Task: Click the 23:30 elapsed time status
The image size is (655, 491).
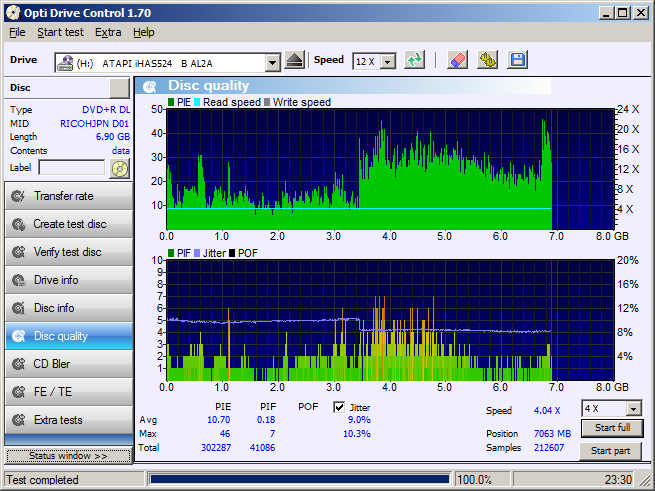Action: point(618,480)
